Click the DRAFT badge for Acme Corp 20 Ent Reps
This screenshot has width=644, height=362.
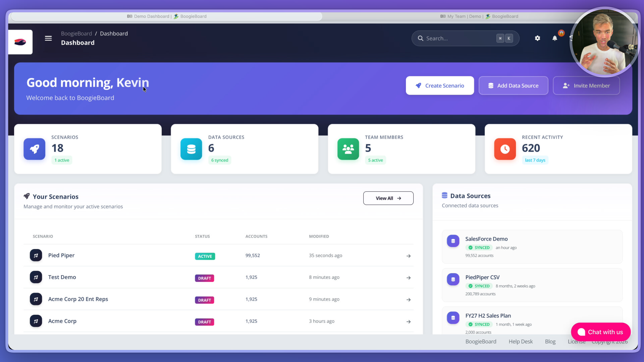click(x=204, y=300)
